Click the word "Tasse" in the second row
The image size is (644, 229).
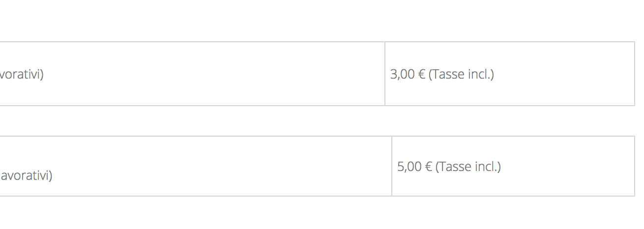pos(455,167)
